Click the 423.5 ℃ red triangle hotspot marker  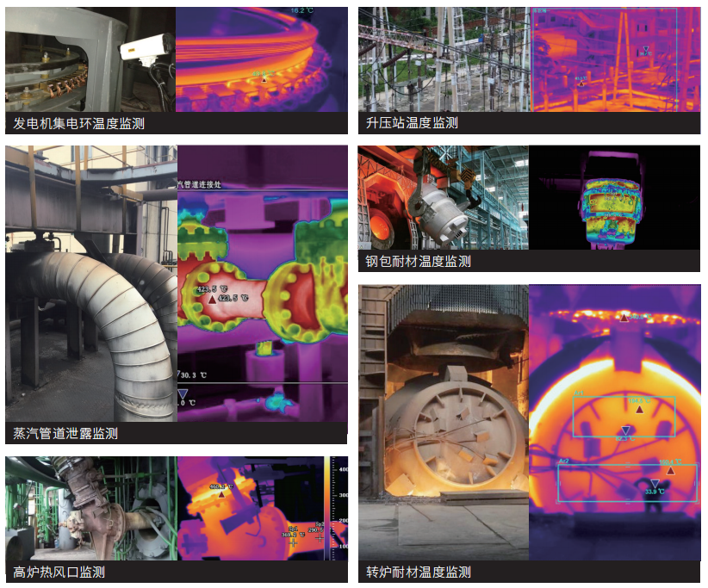(213, 300)
